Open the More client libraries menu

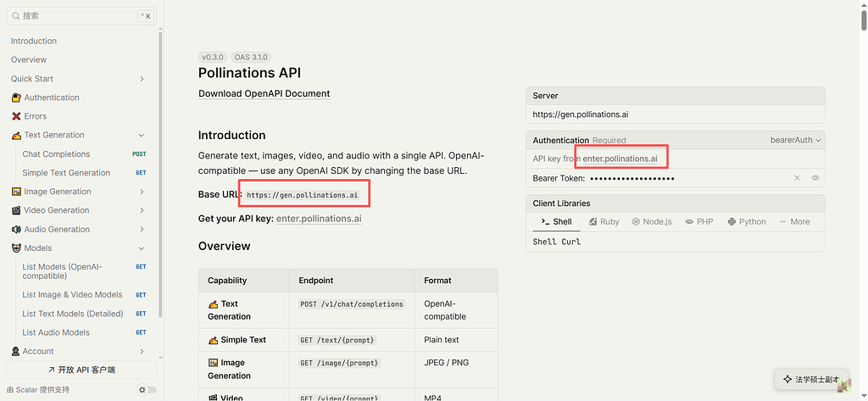pos(794,221)
